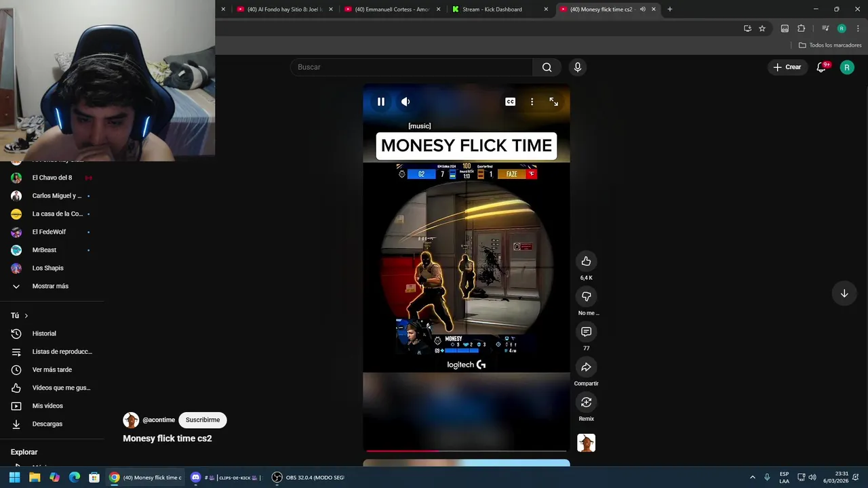Viewport: 868px width, 488px height.
Task: Start voice search with microphone
Action: [578, 67]
